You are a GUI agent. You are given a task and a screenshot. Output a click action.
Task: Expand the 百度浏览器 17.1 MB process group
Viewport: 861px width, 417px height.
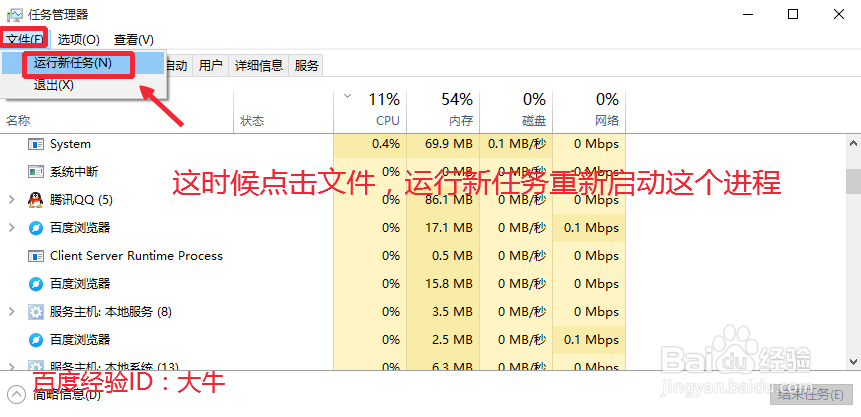pos(12,228)
